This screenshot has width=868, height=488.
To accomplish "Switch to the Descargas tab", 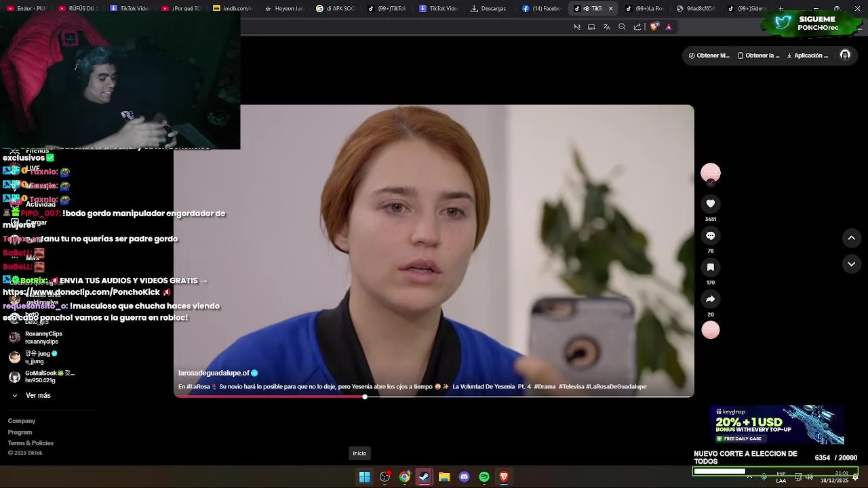I will click(488, 9).
